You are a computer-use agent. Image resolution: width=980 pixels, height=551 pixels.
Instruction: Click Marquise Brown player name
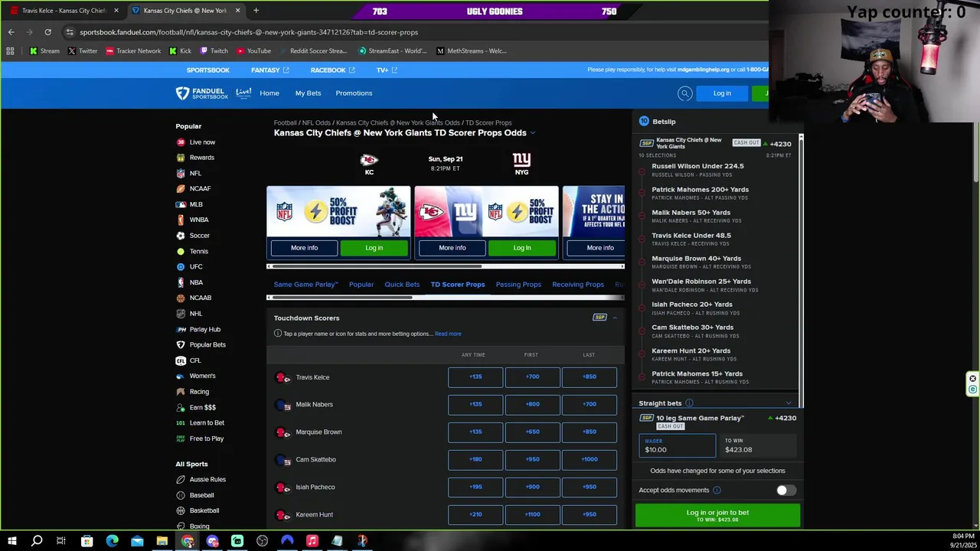pyautogui.click(x=318, y=432)
